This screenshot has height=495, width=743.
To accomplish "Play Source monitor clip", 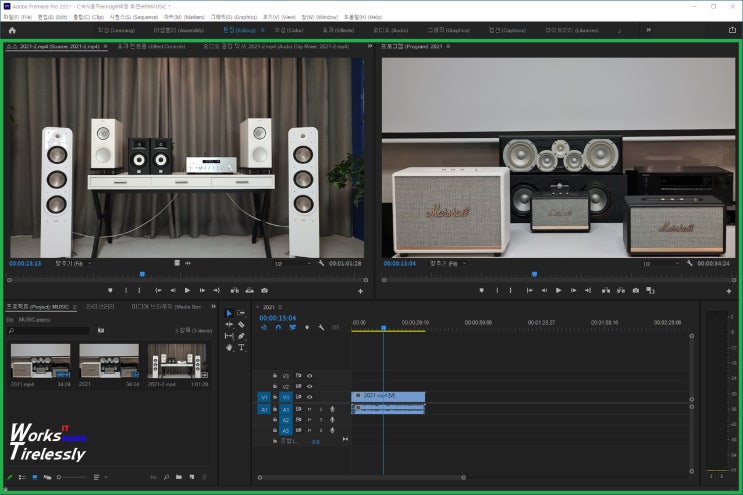I will point(188,290).
